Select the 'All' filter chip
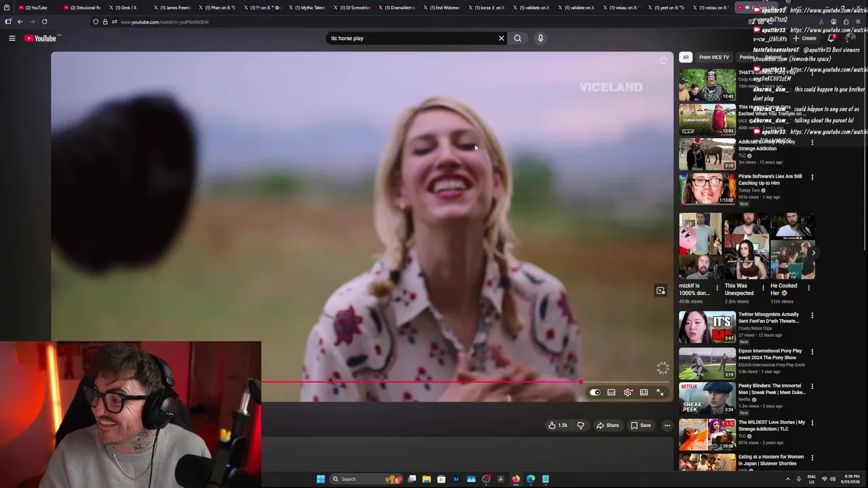 [686, 57]
